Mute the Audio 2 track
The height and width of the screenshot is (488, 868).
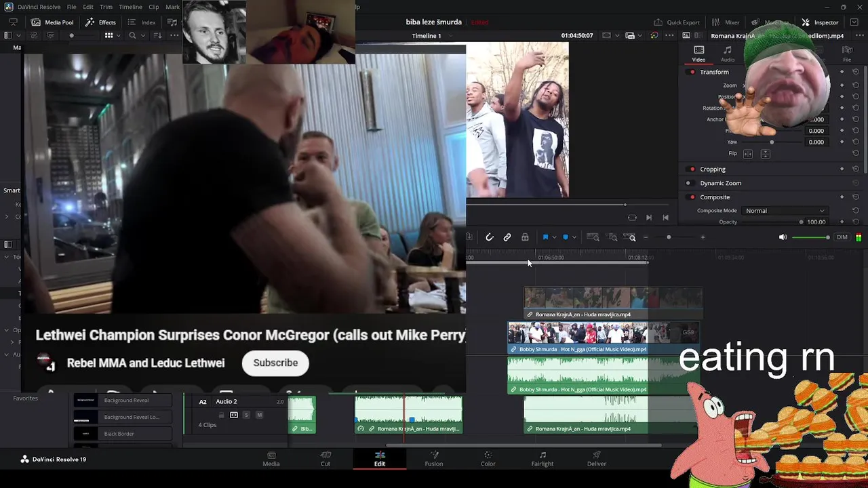[x=259, y=415]
